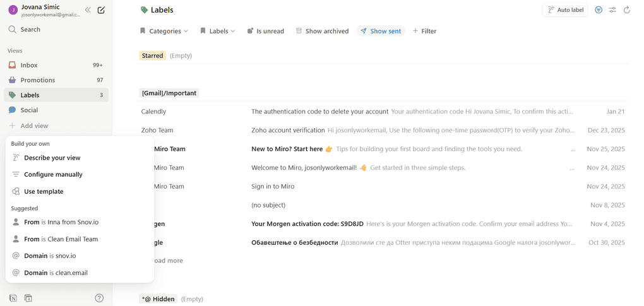Open Calendly authentication code email
Viewport: 644px width, 306px height.
click(x=383, y=112)
